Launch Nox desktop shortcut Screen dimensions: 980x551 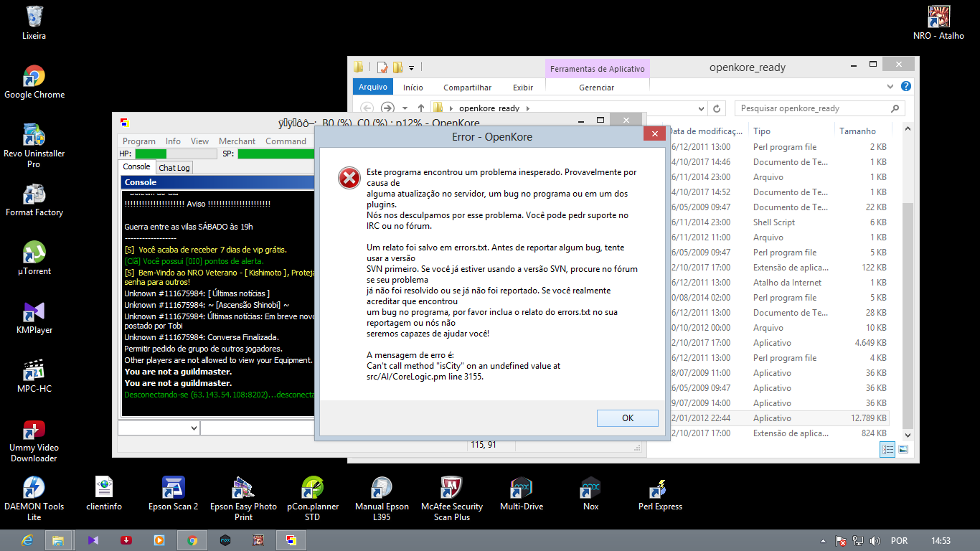tap(591, 494)
